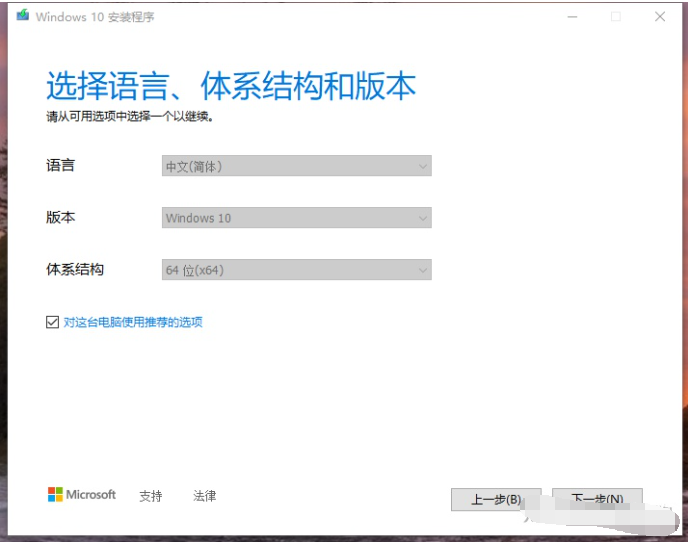Proceed with the 下一步(N) button
Viewport: 688px width, 542px height.
point(597,498)
